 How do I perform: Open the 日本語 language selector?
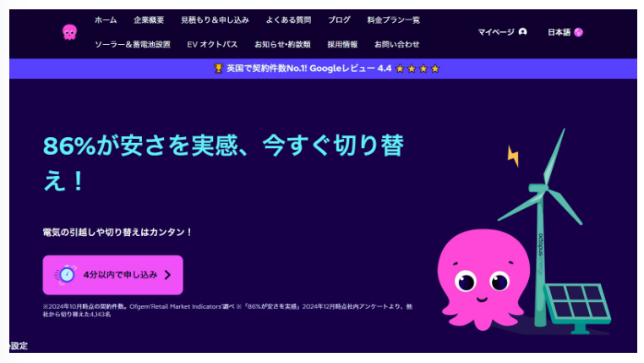[565, 32]
